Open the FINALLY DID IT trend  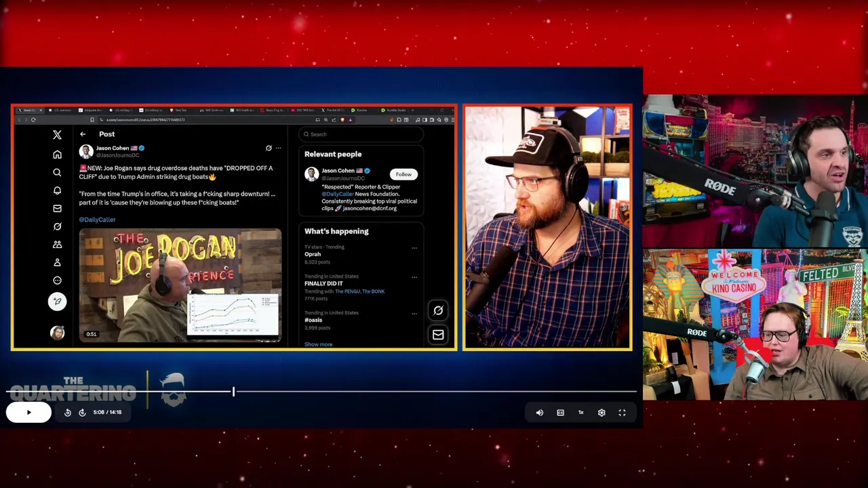(323, 283)
